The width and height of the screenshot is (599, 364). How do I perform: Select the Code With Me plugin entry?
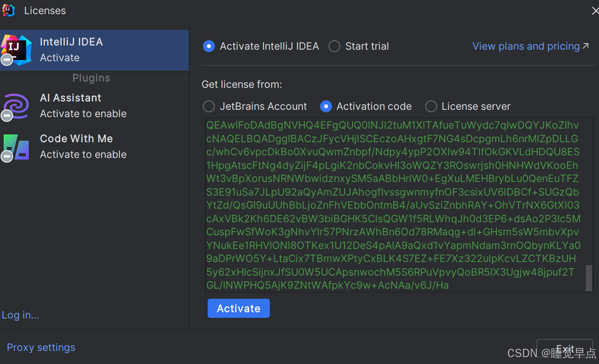coord(94,146)
